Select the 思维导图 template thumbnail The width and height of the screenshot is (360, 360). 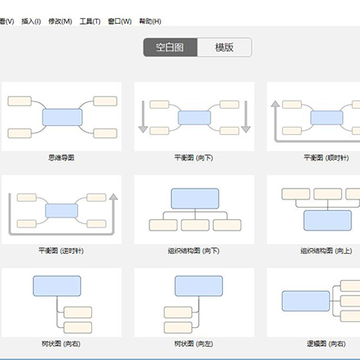(x=62, y=117)
